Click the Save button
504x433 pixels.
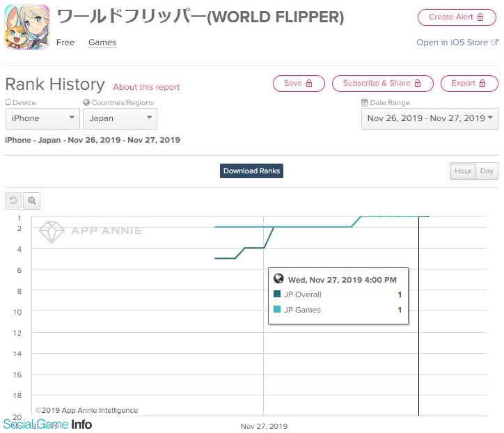[x=299, y=84]
